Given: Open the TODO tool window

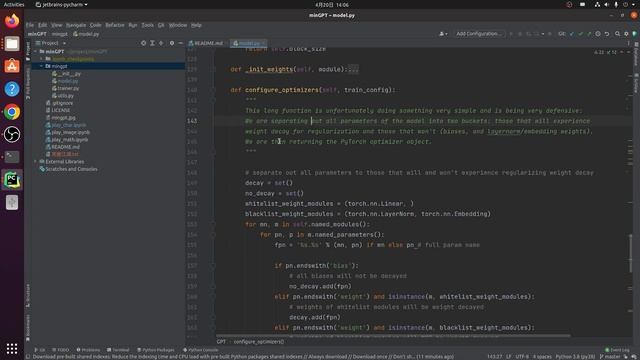Looking at the screenshot, I should point(60,350).
